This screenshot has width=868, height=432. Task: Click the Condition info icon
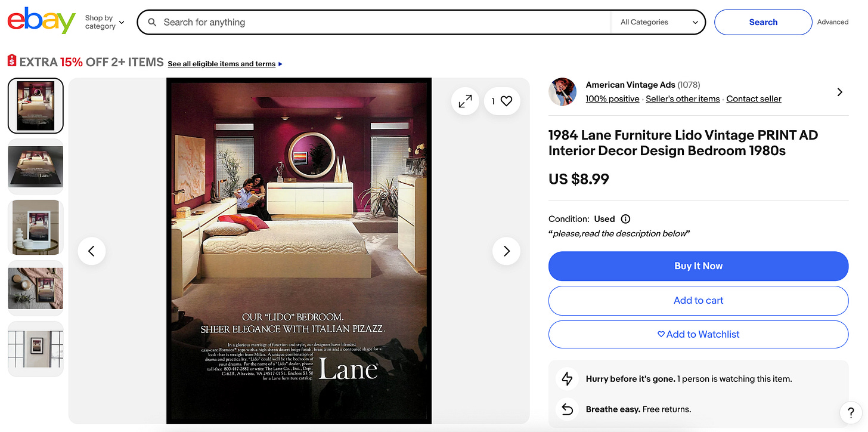(x=625, y=219)
